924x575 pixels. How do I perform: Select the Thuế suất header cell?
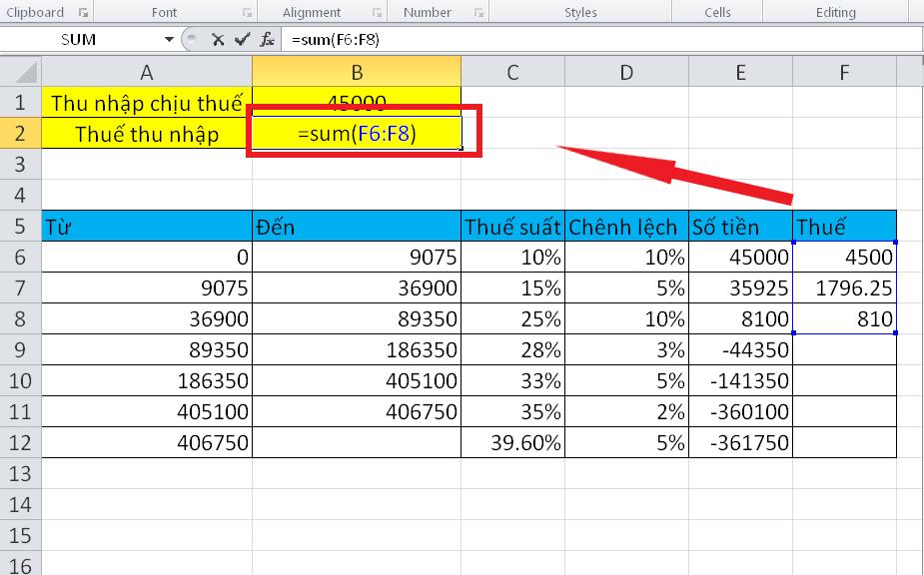coord(511,226)
